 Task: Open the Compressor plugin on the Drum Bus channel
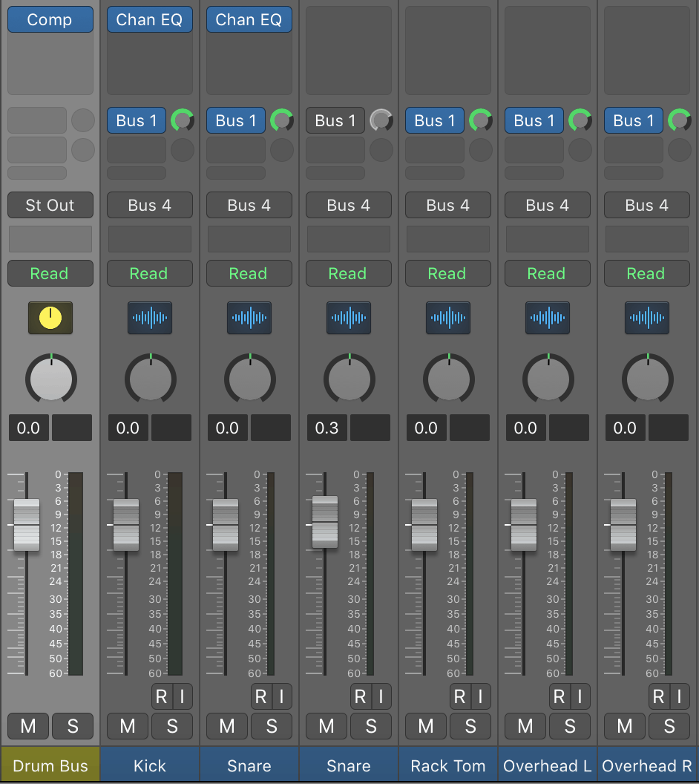coord(50,19)
